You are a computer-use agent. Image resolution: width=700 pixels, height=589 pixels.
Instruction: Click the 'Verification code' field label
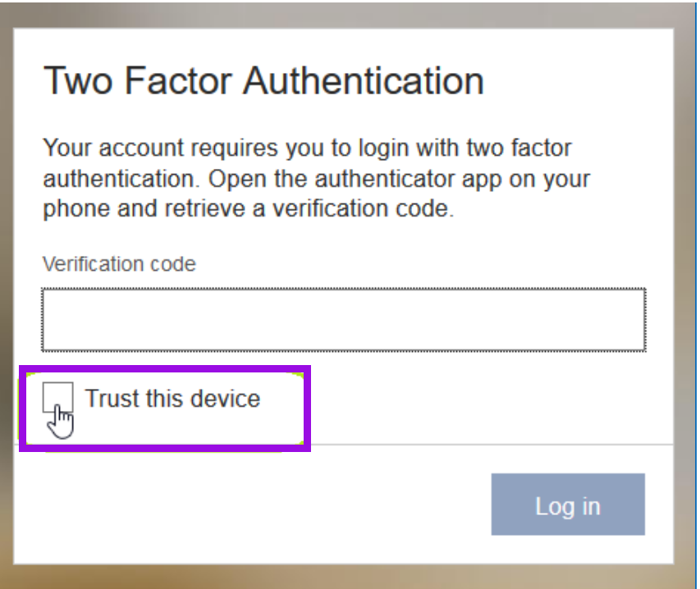(119, 263)
